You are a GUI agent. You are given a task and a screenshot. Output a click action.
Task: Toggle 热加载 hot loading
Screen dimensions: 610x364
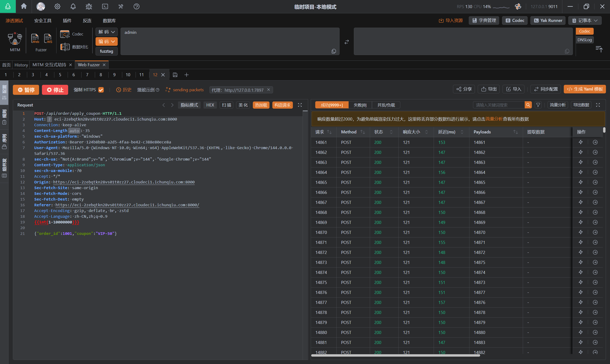click(x=261, y=105)
